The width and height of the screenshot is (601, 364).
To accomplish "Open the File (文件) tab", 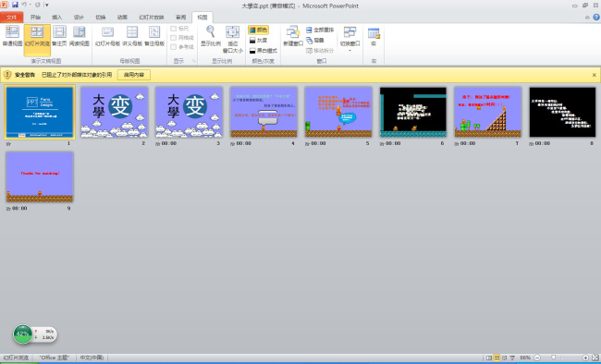I will click(12, 18).
